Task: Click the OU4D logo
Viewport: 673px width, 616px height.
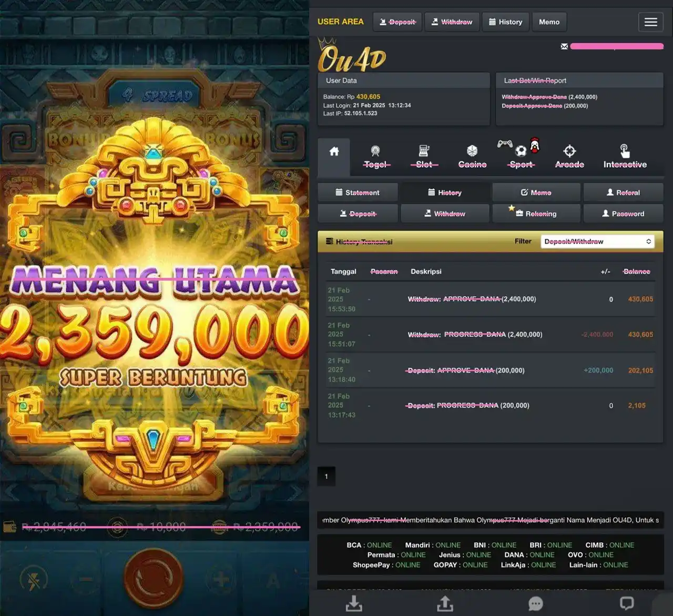Action: pos(352,55)
